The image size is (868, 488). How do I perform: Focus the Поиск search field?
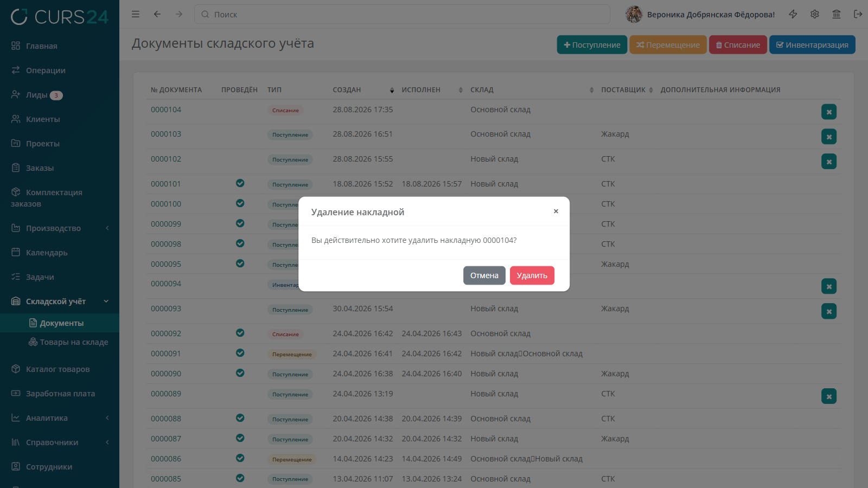point(402,14)
